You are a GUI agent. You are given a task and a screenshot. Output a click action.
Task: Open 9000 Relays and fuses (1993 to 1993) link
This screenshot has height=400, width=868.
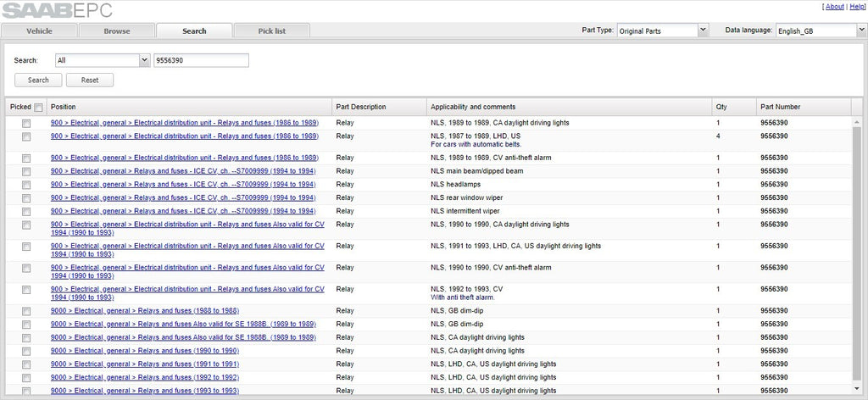[x=145, y=391]
